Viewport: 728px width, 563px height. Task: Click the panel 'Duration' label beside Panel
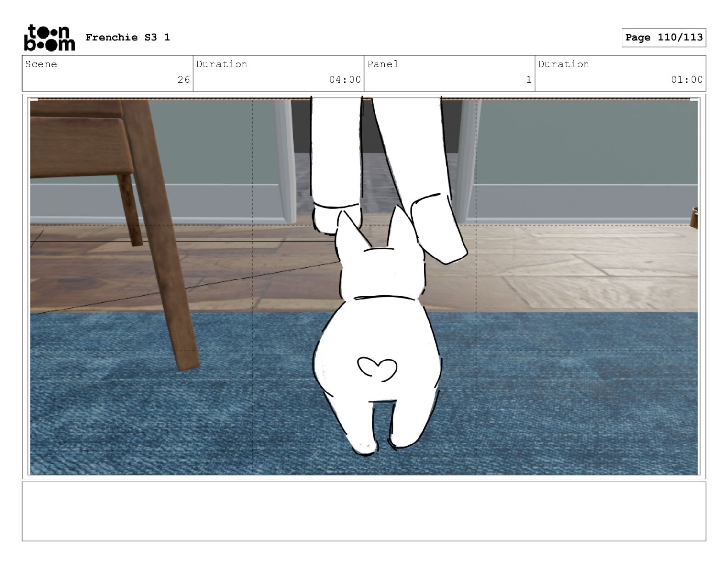(563, 64)
